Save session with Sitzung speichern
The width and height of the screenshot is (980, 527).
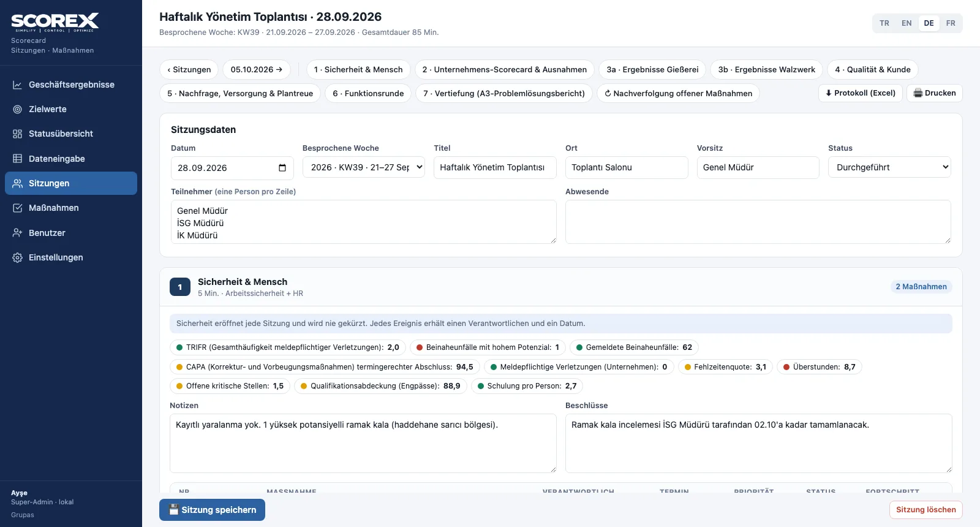tap(213, 510)
